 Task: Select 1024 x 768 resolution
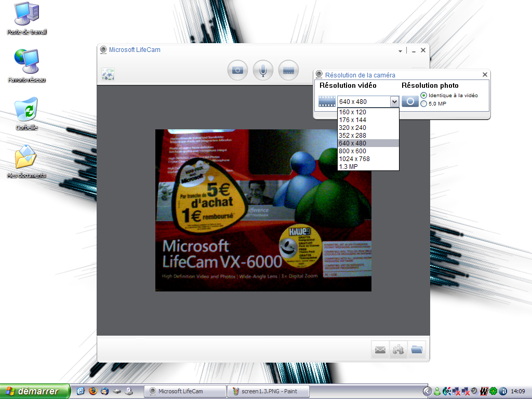pyautogui.click(x=368, y=159)
